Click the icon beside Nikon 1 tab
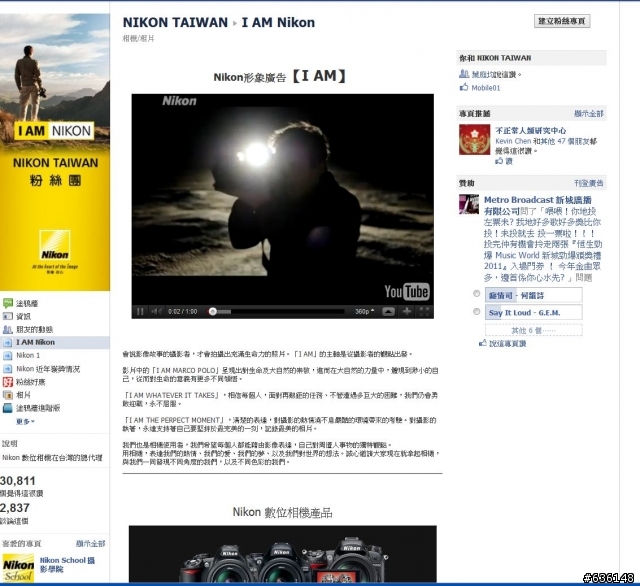Screen dimensions: 640x586 click(x=8, y=355)
